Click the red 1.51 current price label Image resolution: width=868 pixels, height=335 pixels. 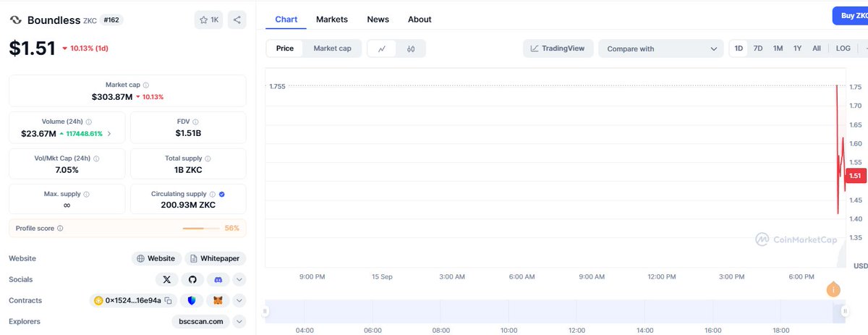point(854,176)
